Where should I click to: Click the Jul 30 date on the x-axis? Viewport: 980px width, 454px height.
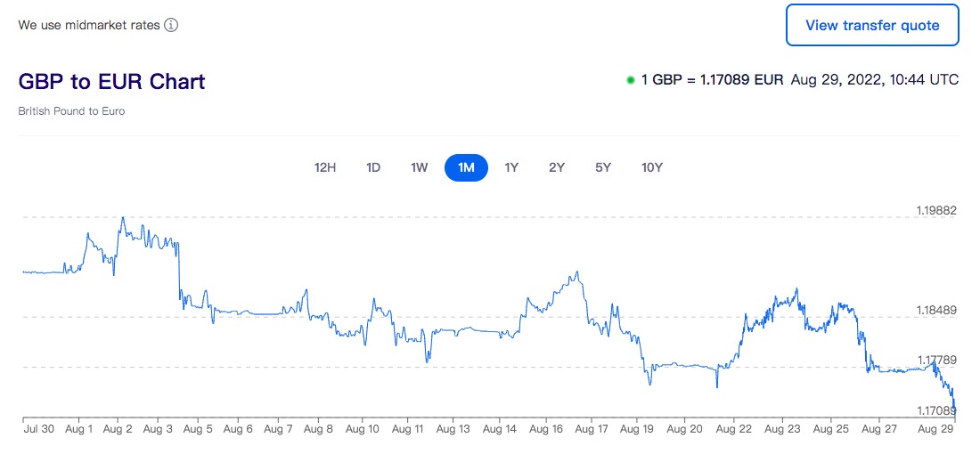point(39,429)
